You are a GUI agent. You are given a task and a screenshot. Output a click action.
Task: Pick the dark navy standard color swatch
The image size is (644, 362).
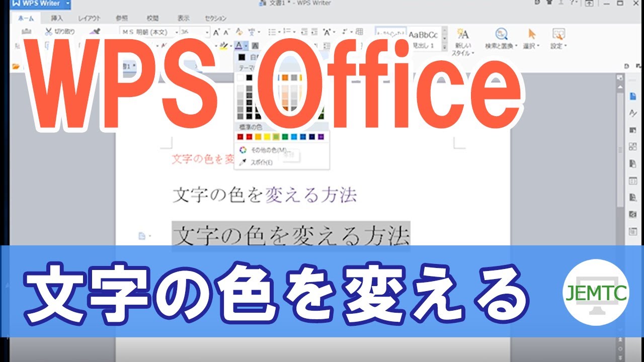(312, 137)
